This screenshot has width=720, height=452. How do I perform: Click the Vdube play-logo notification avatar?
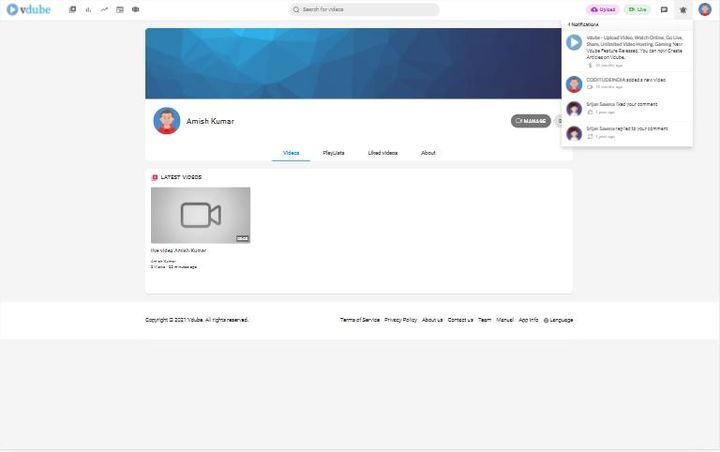tap(574, 42)
